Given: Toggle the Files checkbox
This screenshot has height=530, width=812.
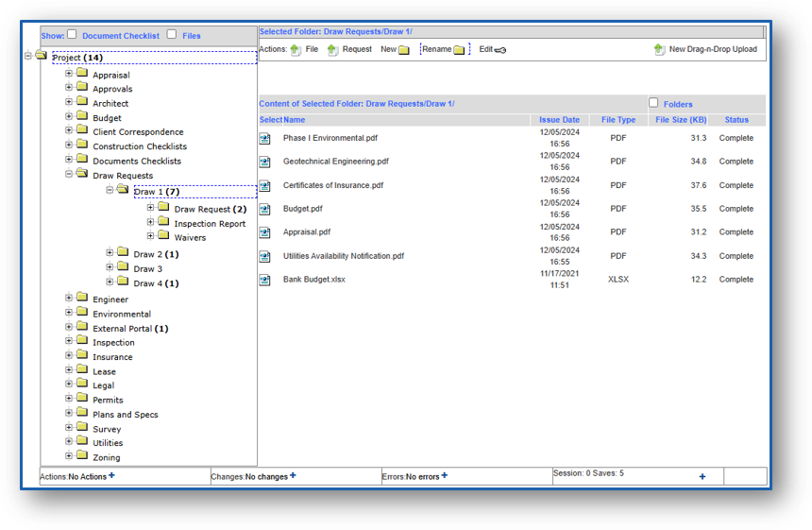Looking at the screenshot, I should [172, 35].
